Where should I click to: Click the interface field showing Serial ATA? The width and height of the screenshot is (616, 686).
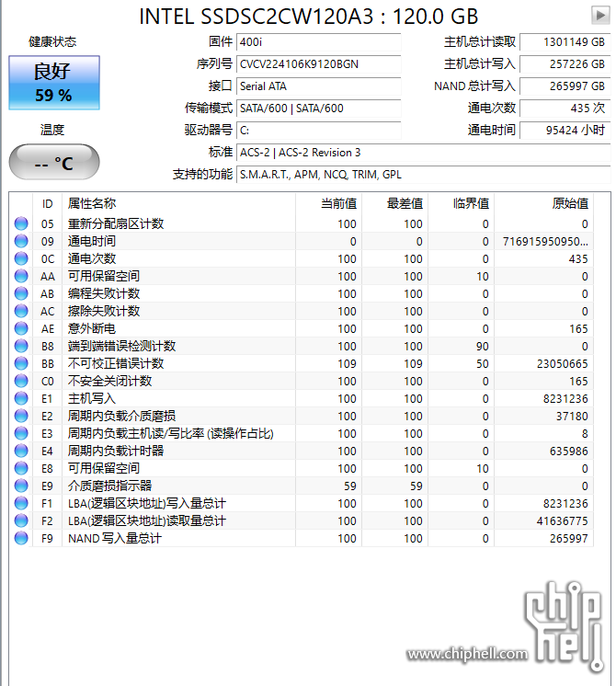click(x=318, y=86)
